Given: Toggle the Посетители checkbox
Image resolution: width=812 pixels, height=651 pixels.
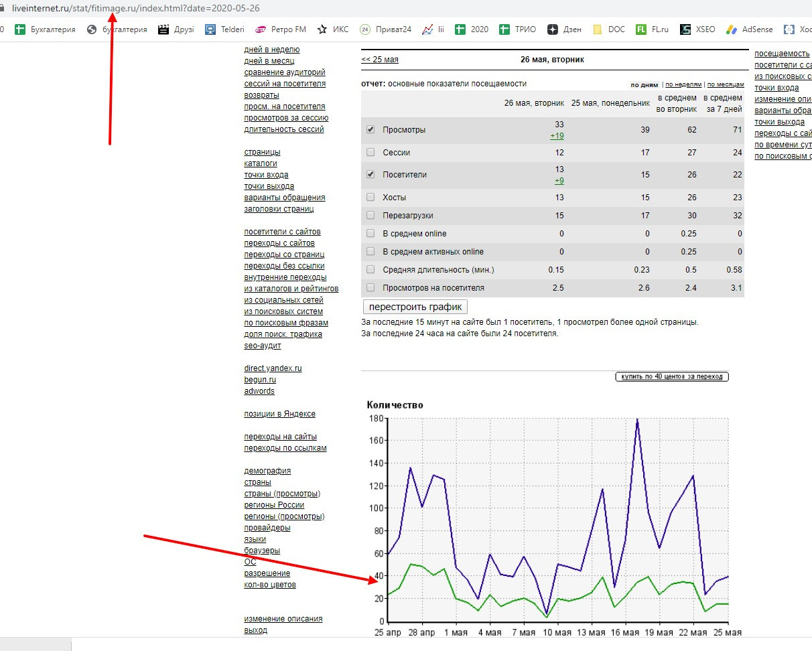Looking at the screenshot, I should point(370,175).
